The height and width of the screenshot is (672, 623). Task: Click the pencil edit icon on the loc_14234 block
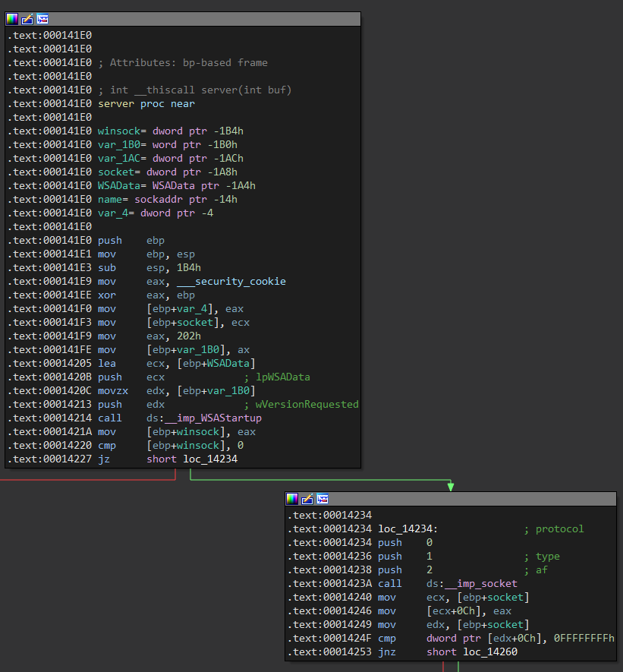[307, 499]
